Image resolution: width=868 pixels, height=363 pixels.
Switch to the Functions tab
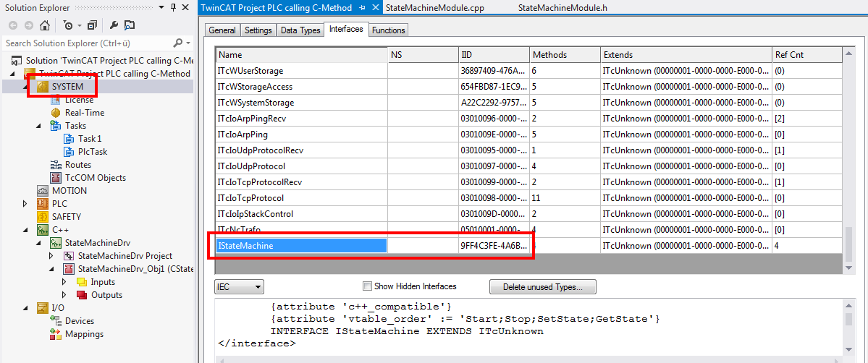pyautogui.click(x=389, y=30)
